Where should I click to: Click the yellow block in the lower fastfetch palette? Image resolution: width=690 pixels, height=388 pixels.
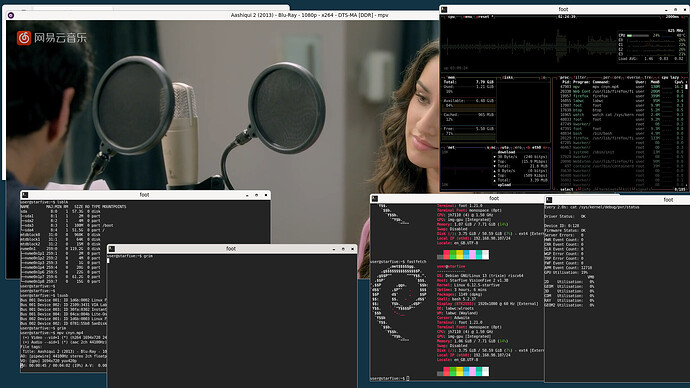pyautogui.click(x=459, y=372)
